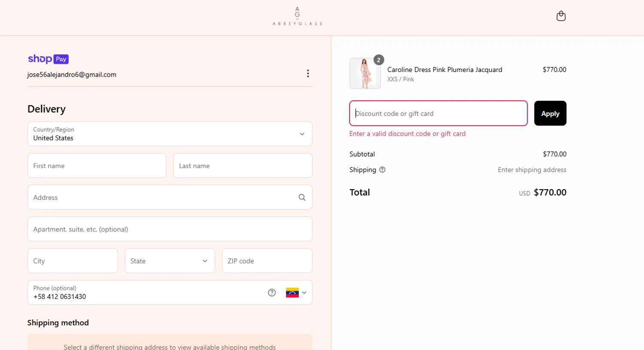Click the Shipping method heading

pyautogui.click(x=58, y=323)
